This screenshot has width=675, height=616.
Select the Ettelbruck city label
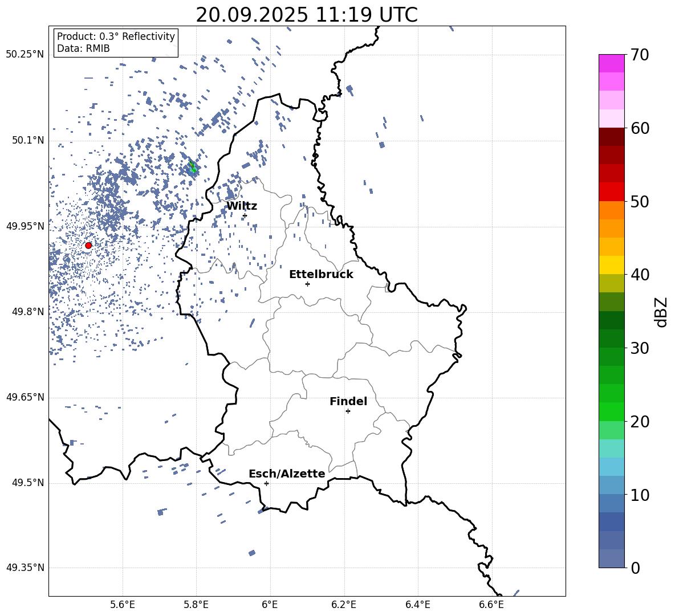click(x=321, y=275)
